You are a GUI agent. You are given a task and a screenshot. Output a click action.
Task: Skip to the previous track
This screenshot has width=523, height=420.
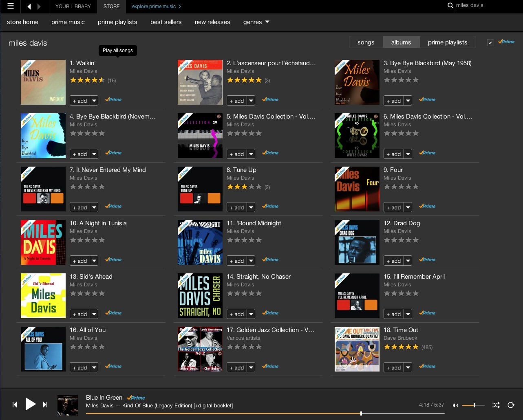pyautogui.click(x=15, y=405)
